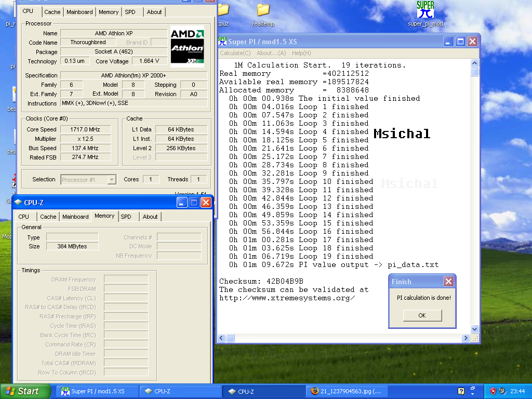Image resolution: width=532 pixels, height=399 pixels.
Task: Click the Super PI title bar icon
Action: point(222,42)
